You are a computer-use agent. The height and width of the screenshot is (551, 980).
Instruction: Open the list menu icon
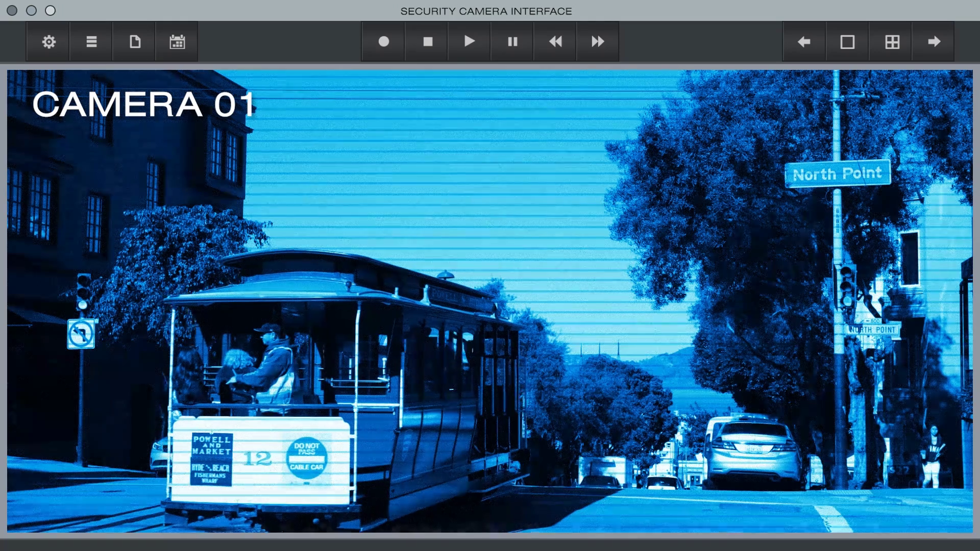point(91,42)
